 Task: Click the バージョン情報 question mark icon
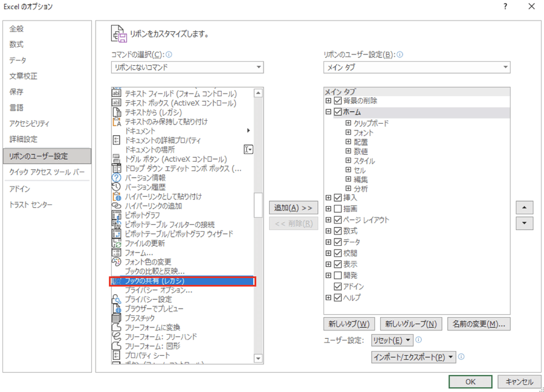click(x=117, y=178)
